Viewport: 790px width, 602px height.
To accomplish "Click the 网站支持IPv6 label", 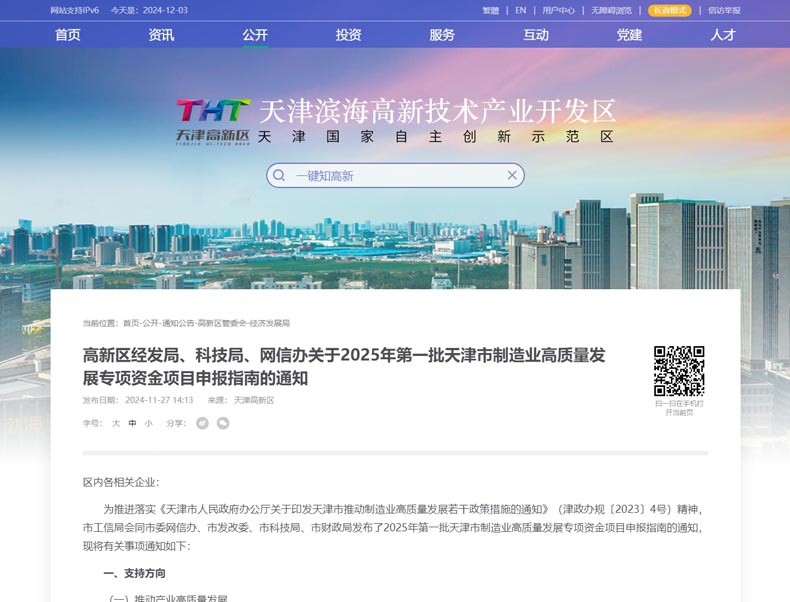I will (x=75, y=10).
